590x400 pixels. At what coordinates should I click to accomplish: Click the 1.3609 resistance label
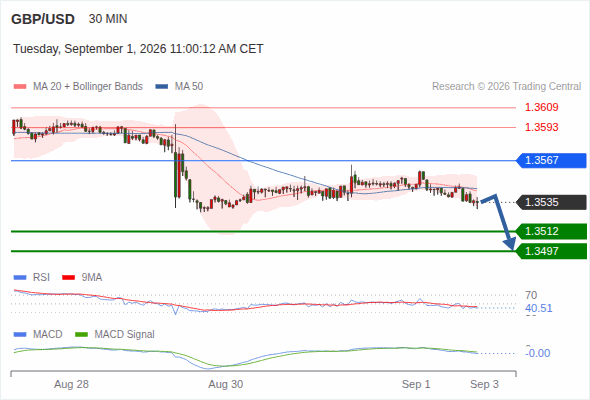[x=541, y=108]
